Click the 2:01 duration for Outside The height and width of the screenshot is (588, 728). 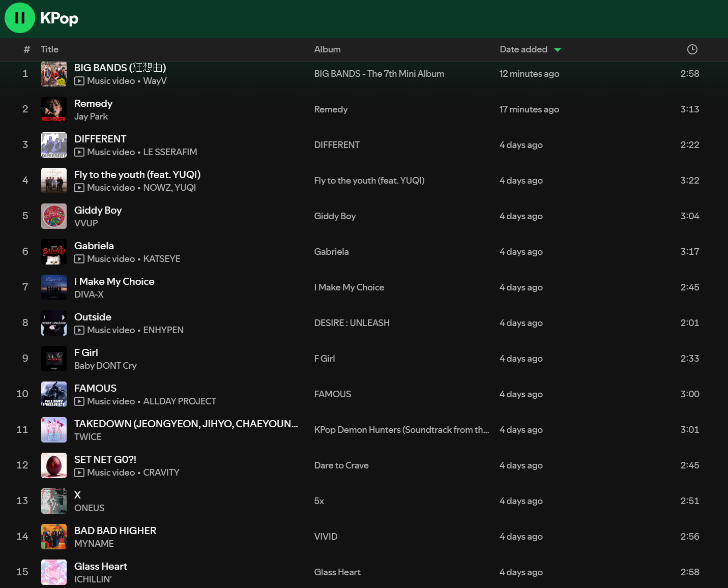pyautogui.click(x=690, y=323)
